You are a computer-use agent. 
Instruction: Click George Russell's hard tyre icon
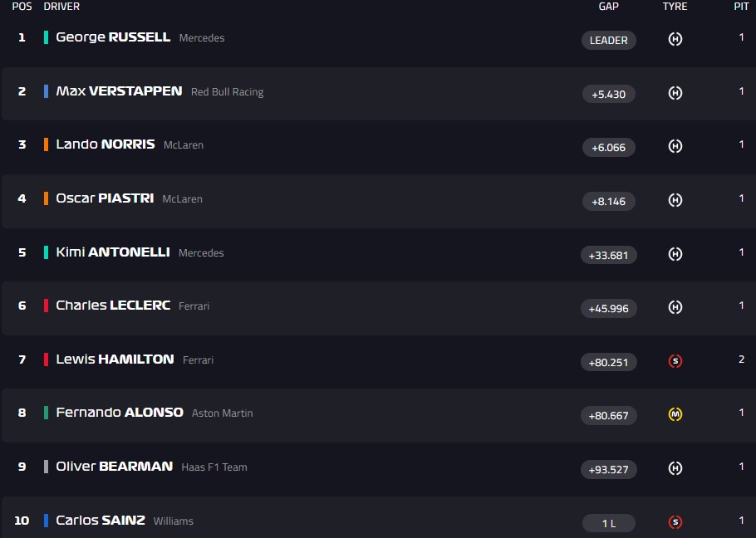(x=675, y=39)
